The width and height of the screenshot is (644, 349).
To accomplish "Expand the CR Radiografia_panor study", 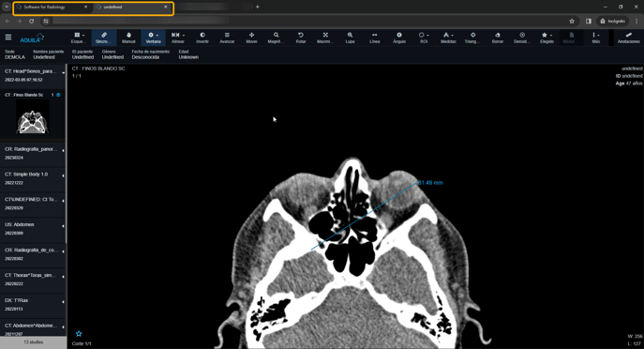I will (x=63, y=150).
